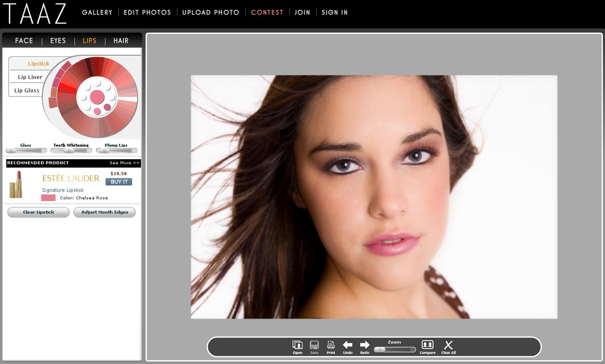The width and height of the screenshot is (605, 364).
Task: Click the Save disk icon
Action: point(314,345)
